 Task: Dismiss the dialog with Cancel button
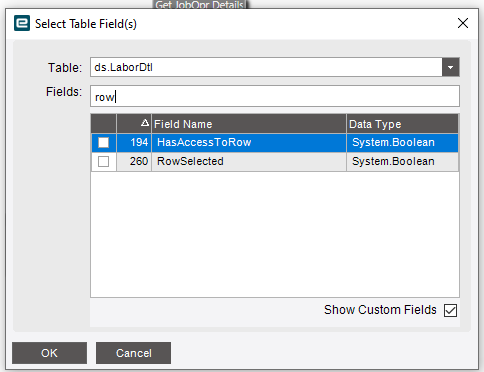133,353
